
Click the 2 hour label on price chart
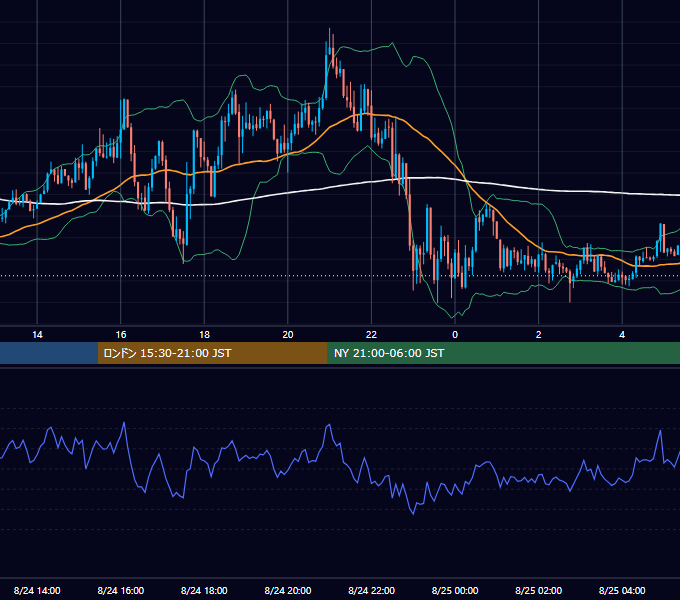point(539,335)
